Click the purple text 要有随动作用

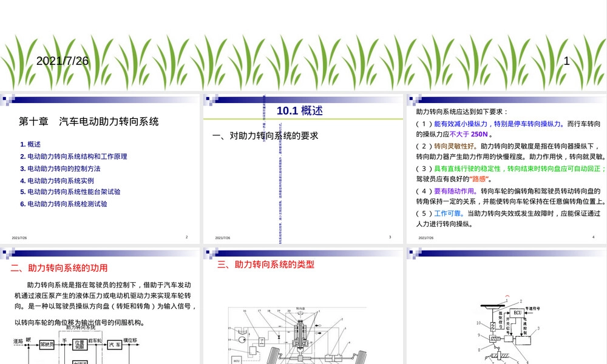(x=453, y=191)
